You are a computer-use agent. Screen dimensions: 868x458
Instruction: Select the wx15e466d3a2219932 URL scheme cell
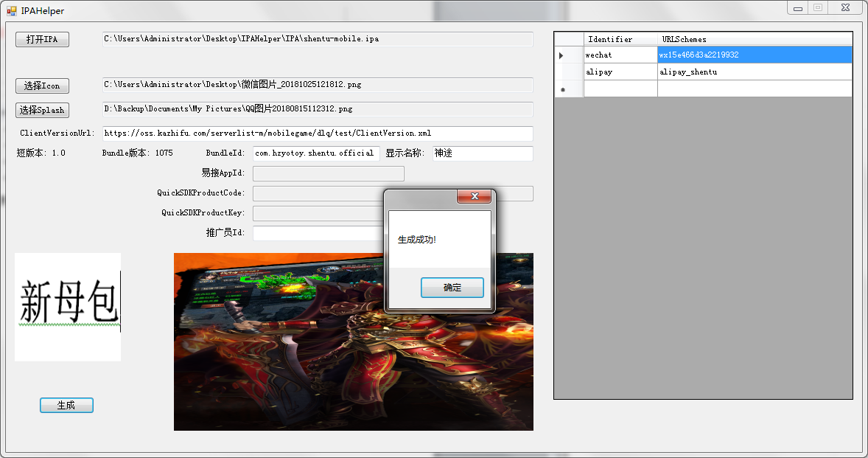point(755,55)
